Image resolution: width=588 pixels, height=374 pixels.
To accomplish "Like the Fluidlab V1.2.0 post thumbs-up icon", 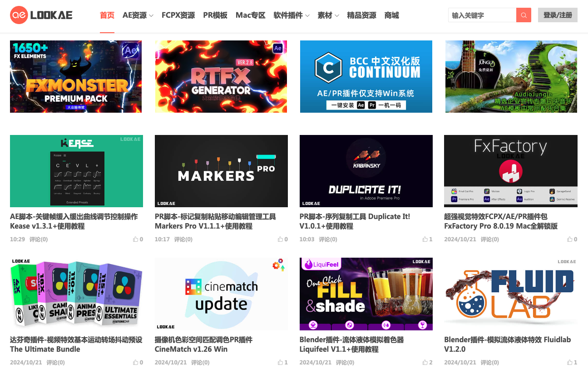I will (570, 363).
